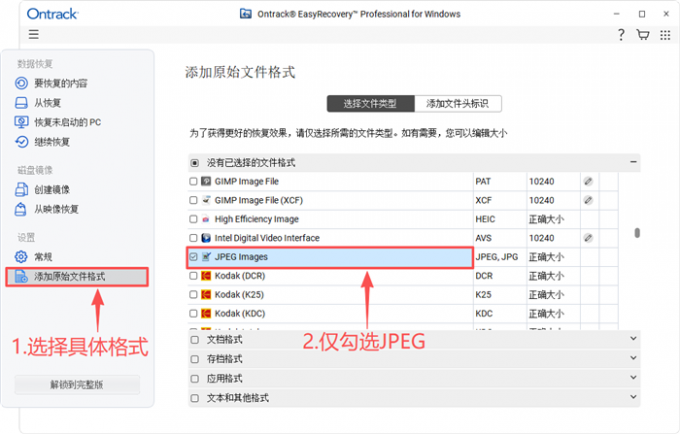Click the 添加原始文件格式 sidebar icon
This screenshot has width=680, height=434.
[x=21, y=276]
